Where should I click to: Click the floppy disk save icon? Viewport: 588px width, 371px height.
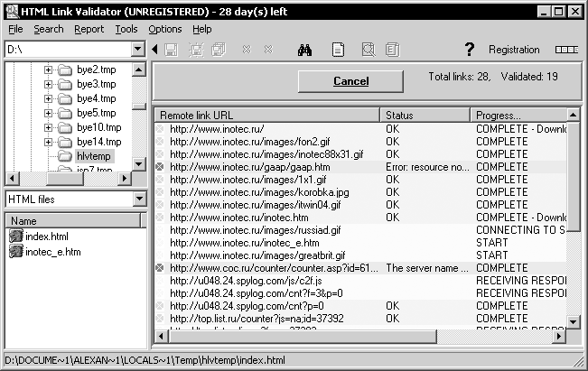[171, 50]
